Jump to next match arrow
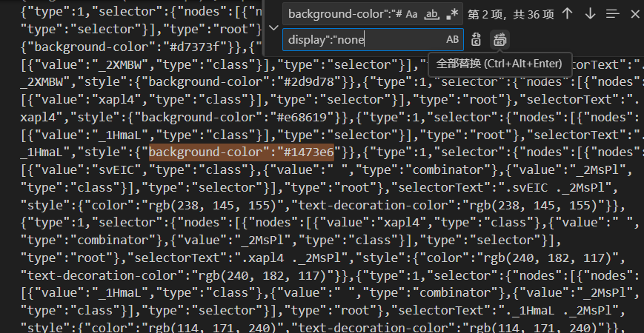This screenshot has width=644, height=333. [x=590, y=13]
